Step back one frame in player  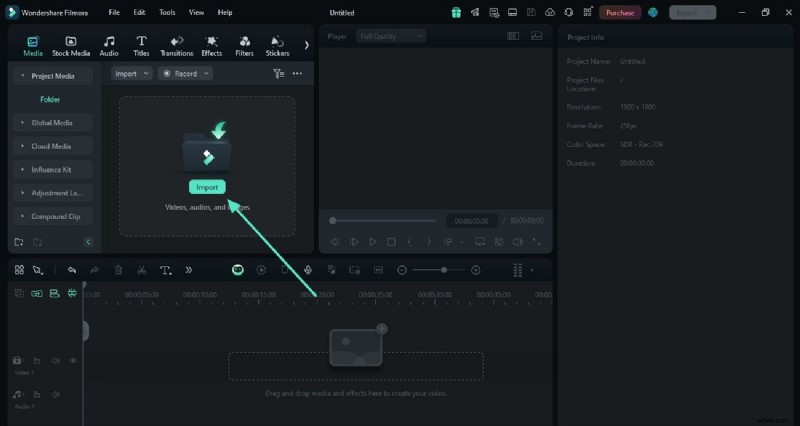(335, 242)
